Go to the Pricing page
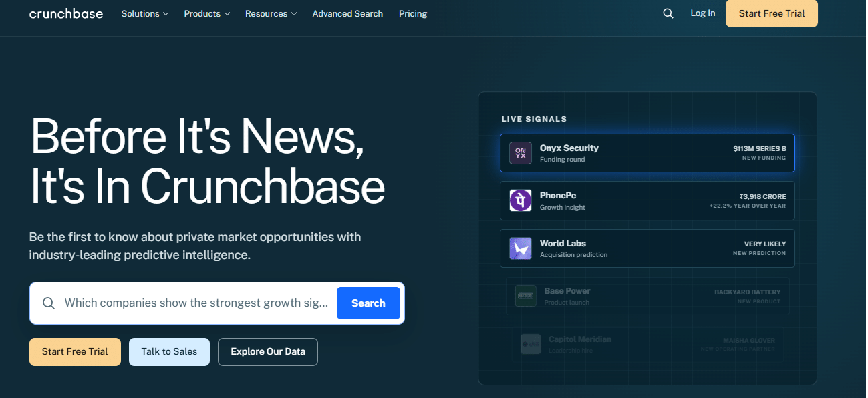 coord(413,13)
